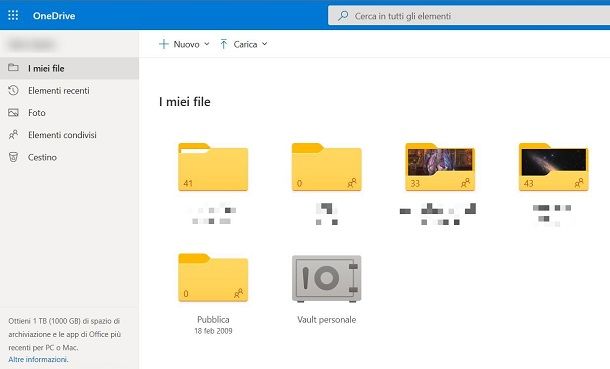610x369 pixels.
Task: Click the shared icon on the top-row empty folder
Action: click(x=352, y=183)
